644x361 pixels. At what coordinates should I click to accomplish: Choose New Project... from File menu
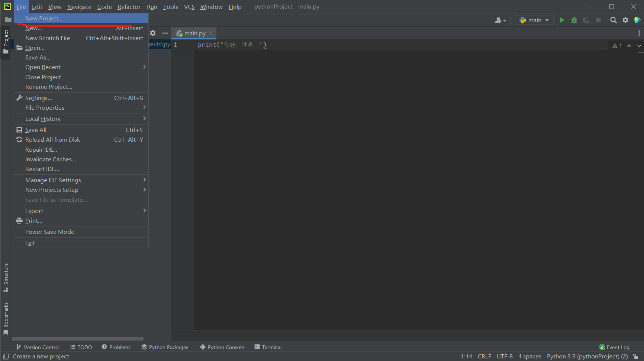tap(81, 18)
